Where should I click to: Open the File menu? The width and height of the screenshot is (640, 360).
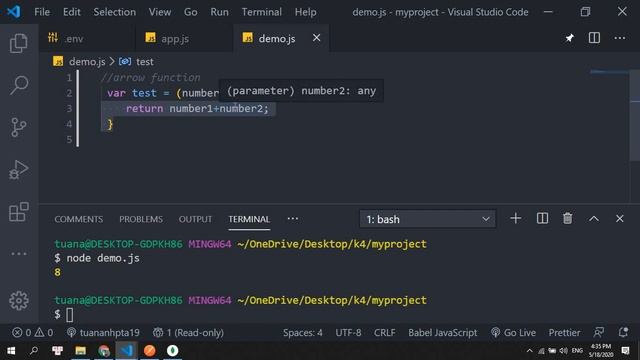pos(42,12)
